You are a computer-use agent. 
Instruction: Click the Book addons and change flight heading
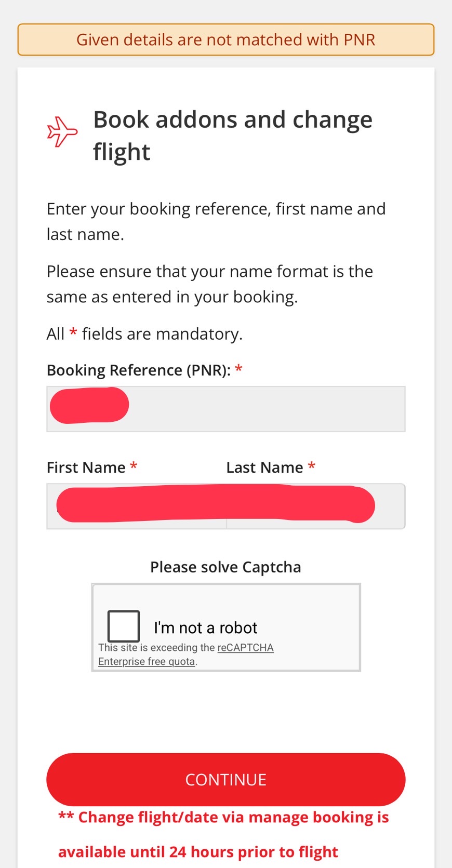[233, 136]
